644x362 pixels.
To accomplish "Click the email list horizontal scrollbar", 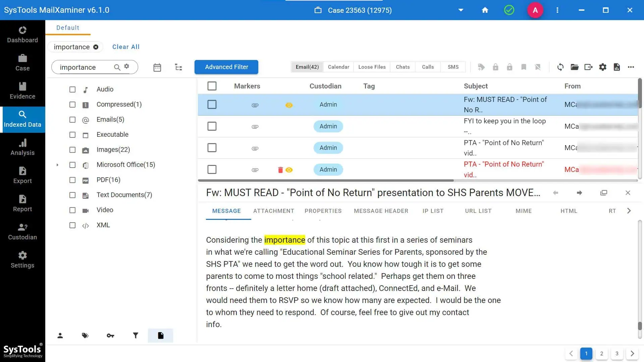I will coord(326,180).
